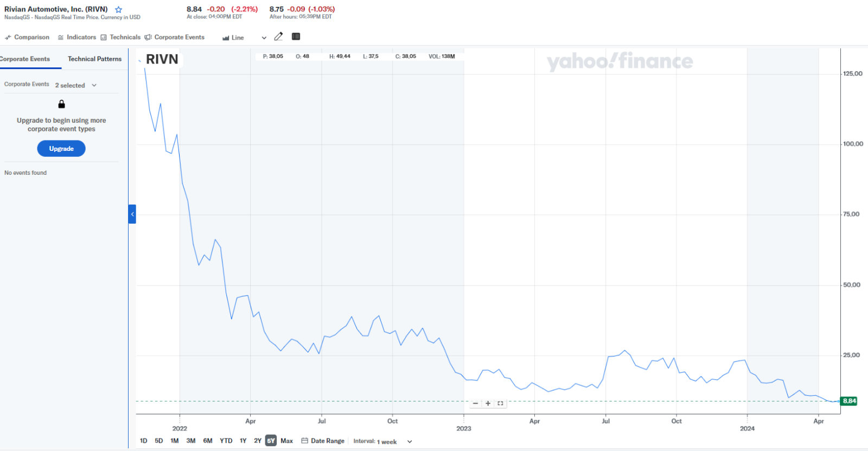Select the 2Y range
The image size is (868, 451).
(x=258, y=441)
